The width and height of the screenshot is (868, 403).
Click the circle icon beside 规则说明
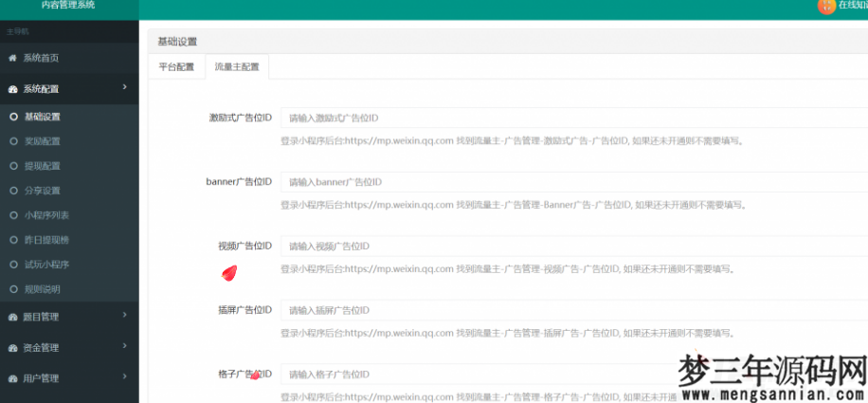(x=14, y=289)
